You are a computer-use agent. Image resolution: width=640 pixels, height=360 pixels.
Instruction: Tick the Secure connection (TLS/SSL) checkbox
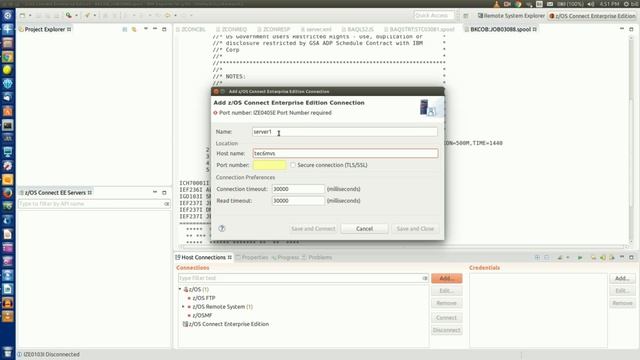pyautogui.click(x=293, y=165)
